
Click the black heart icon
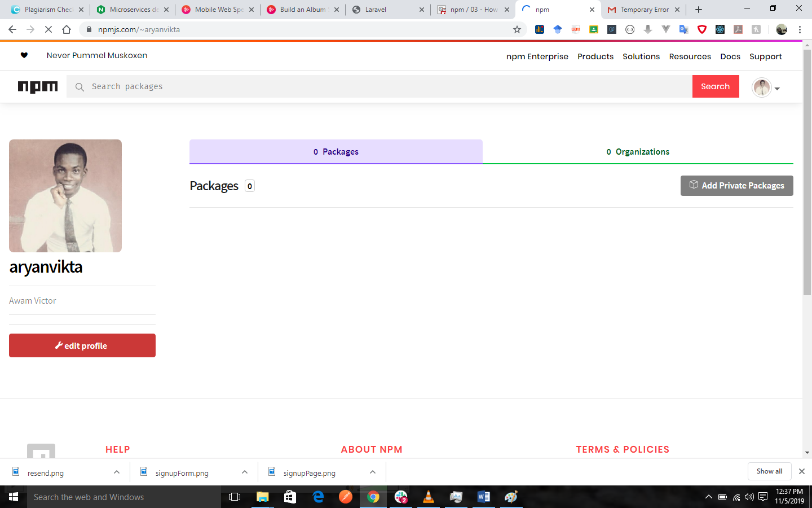[24, 55]
